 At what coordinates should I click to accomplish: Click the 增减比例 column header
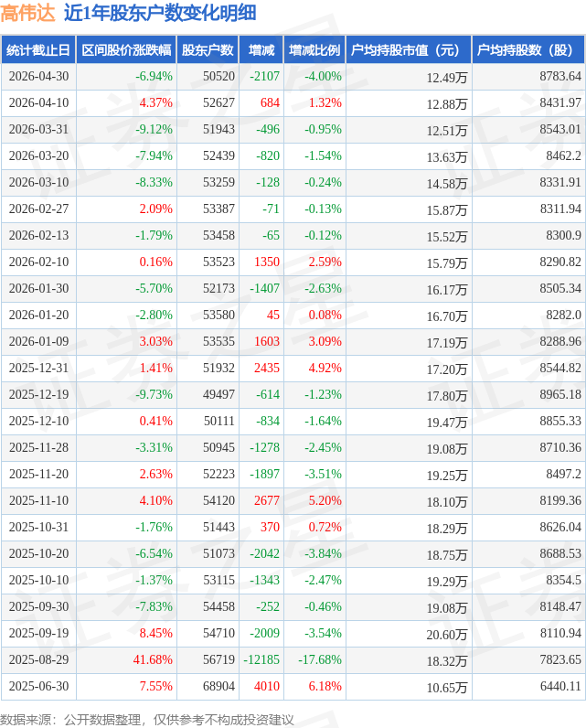314,49
